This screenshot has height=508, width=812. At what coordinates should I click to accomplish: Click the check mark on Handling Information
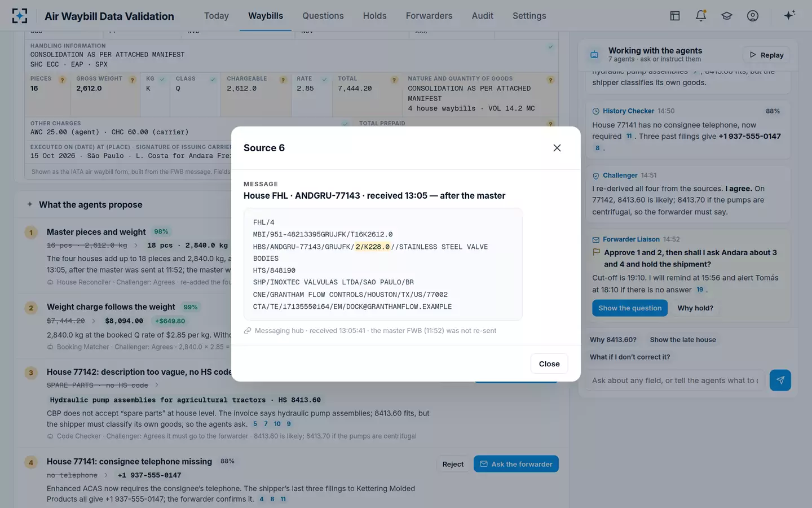coord(550,47)
